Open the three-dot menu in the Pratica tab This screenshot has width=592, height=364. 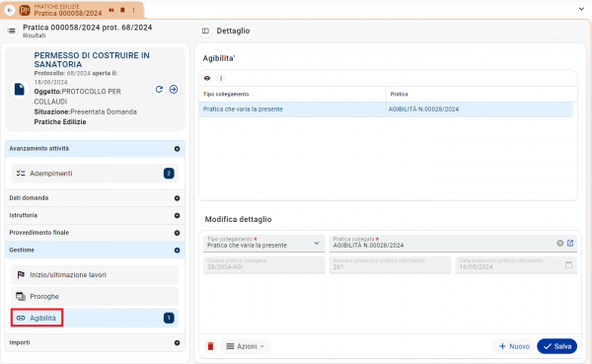click(133, 10)
